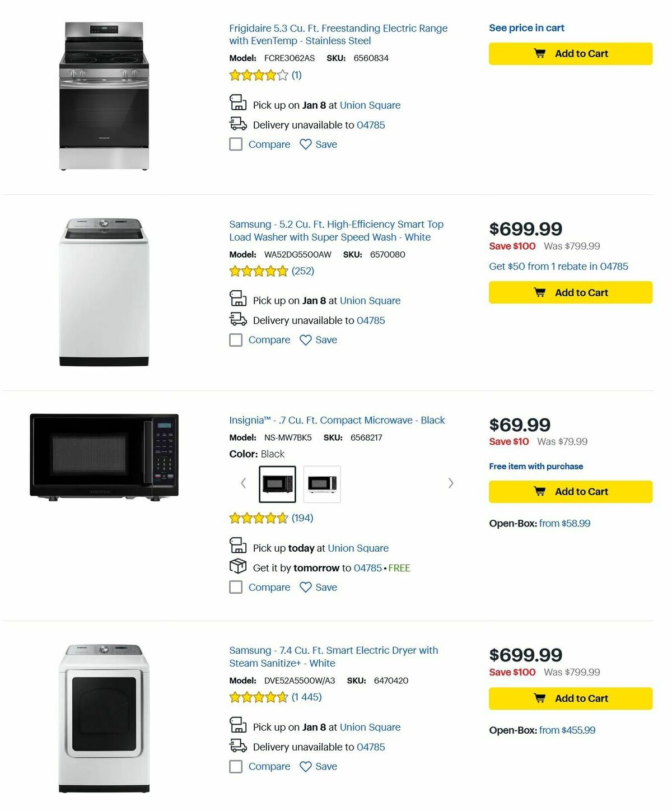Enable Compare for the Samsung washer

pos(236,340)
